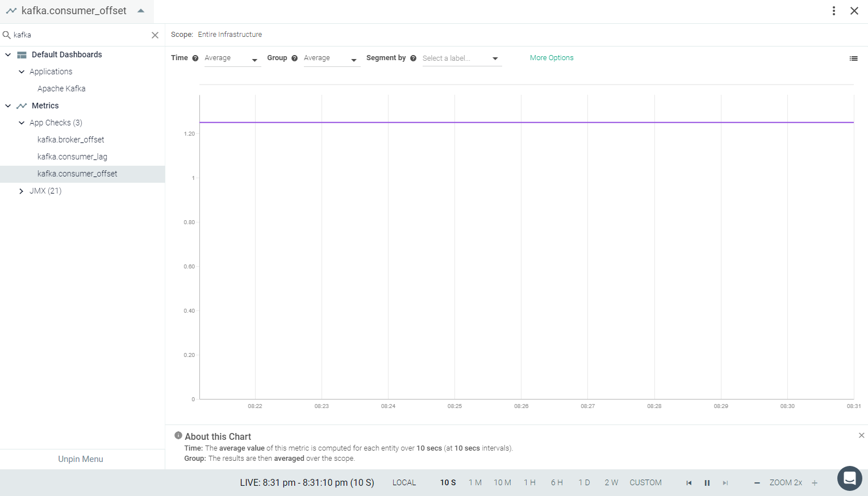Click the Segment by help icon
Image resolution: width=868 pixels, height=496 pixels.
(x=413, y=58)
